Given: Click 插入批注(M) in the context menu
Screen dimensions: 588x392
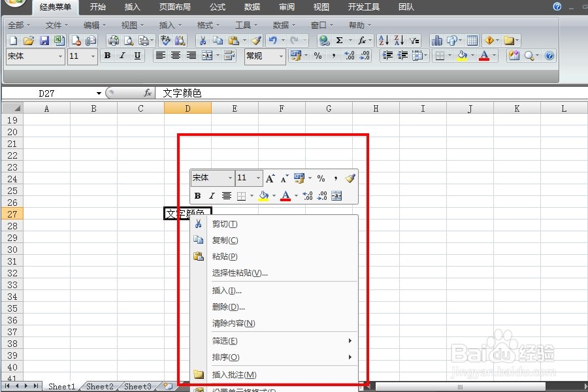Looking at the screenshot, I should [x=274, y=374].
